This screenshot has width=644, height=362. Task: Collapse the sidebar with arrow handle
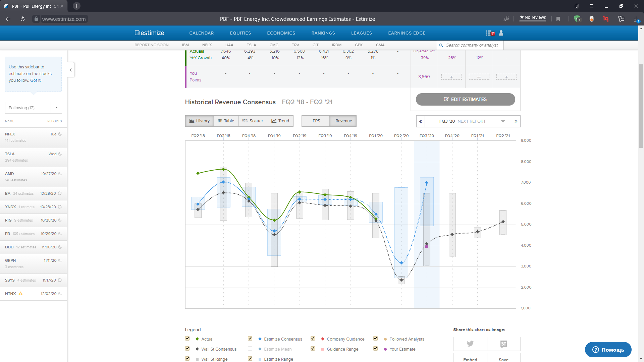tap(70, 70)
